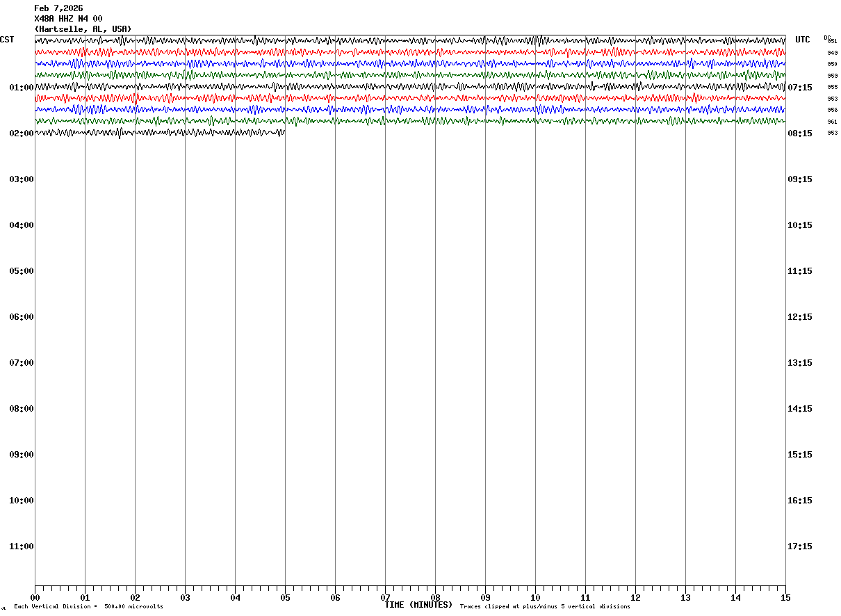This screenshot has width=841, height=616.
Task: Click the "16:15" UTC time label
Action: pyautogui.click(x=800, y=501)
